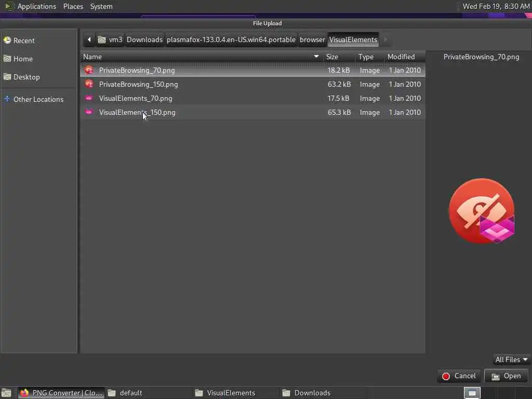
Task: Jump to the plasmafox portable path segment
Action: [231, 39]
